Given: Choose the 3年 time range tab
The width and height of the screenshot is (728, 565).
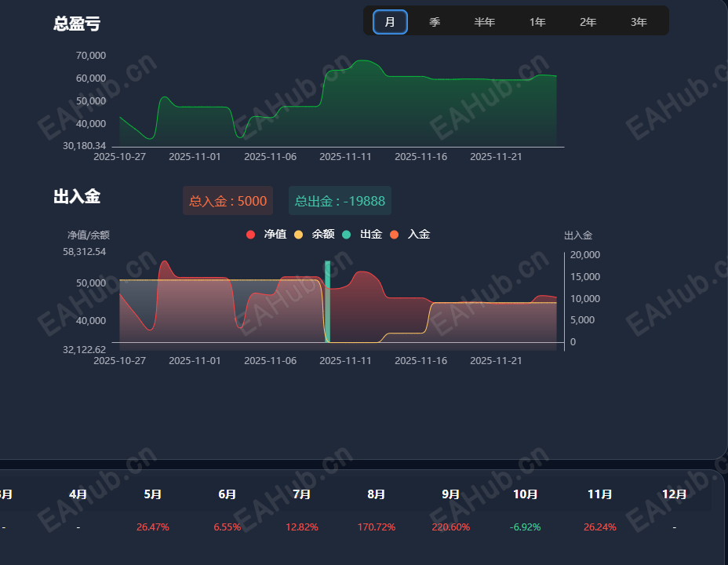Looking at the screenshot, I should click(639, 22).
